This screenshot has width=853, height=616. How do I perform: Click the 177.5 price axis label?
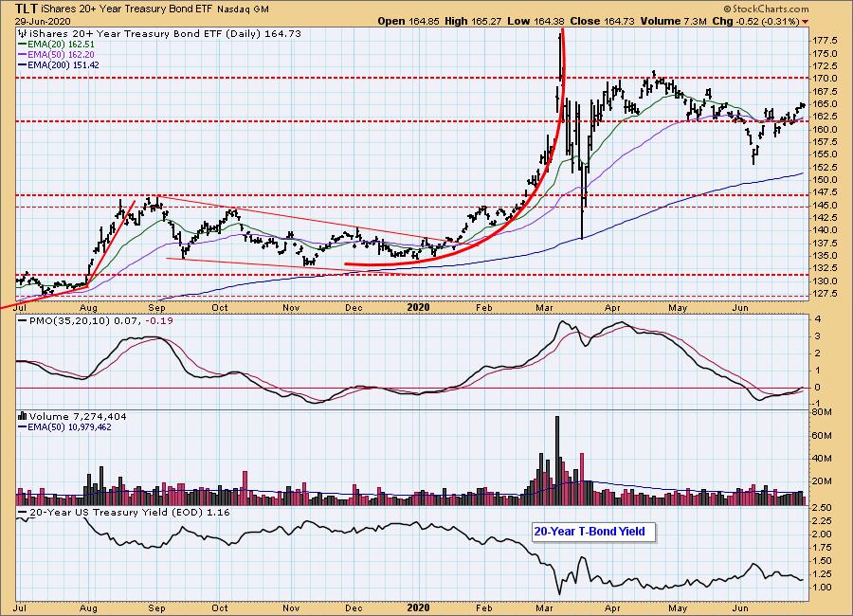(825, 41)
